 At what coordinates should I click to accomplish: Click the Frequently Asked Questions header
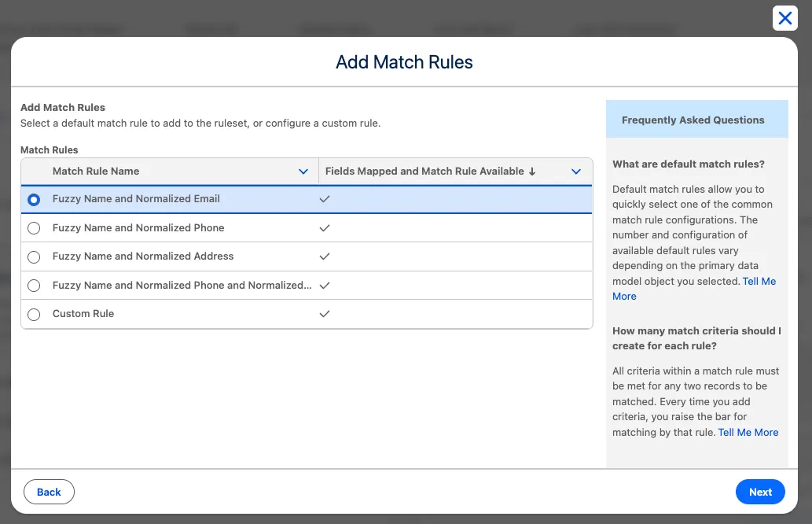pos(693,120)
